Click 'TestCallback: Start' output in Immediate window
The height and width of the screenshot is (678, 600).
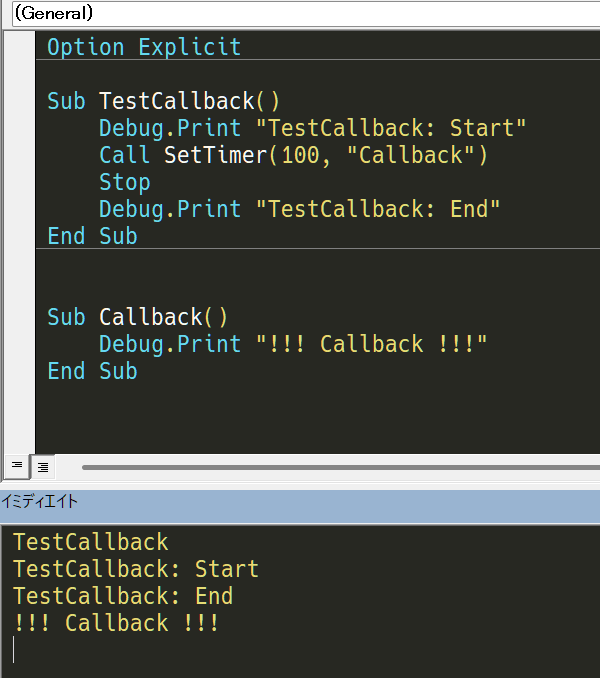(x=136, y=569)
